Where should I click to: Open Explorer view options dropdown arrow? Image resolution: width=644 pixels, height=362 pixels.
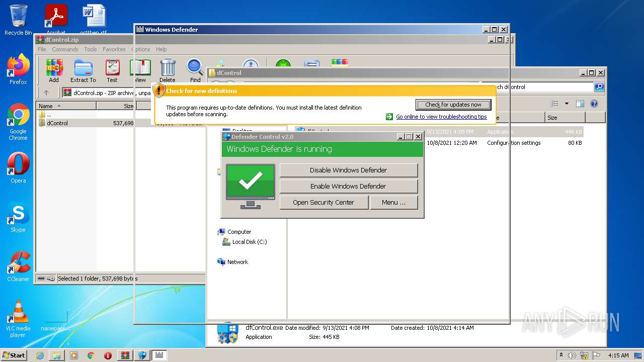click(x=567, y=104)
